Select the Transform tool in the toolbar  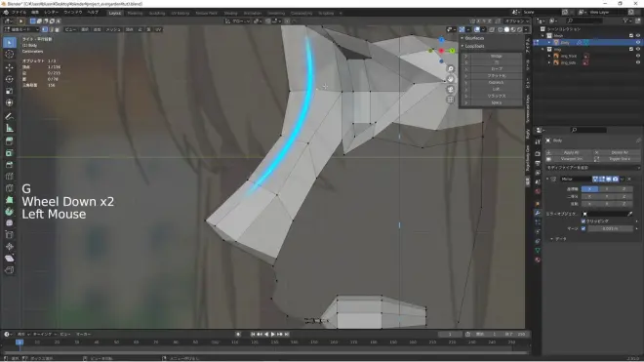tap(10, 102)
